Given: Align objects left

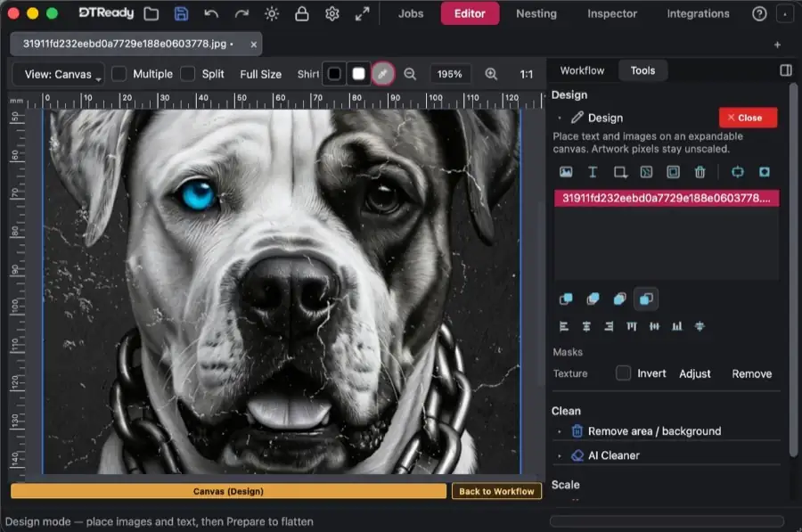Looking at the screenshot, I should [564, 326].
